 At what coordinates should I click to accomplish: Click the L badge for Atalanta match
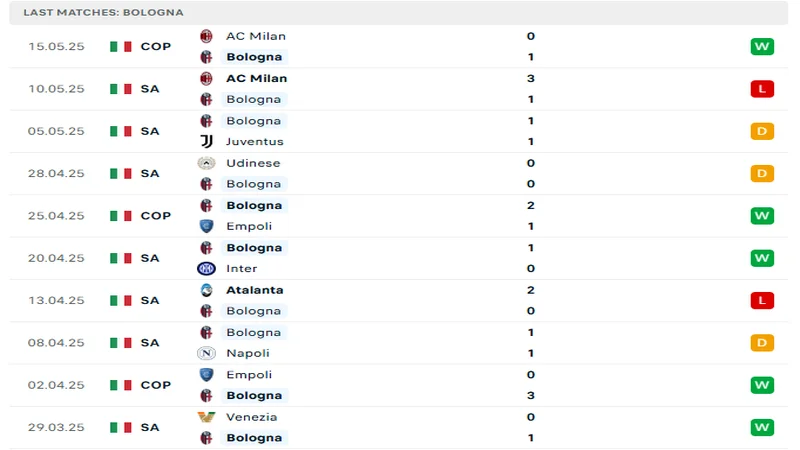(762, 300)
